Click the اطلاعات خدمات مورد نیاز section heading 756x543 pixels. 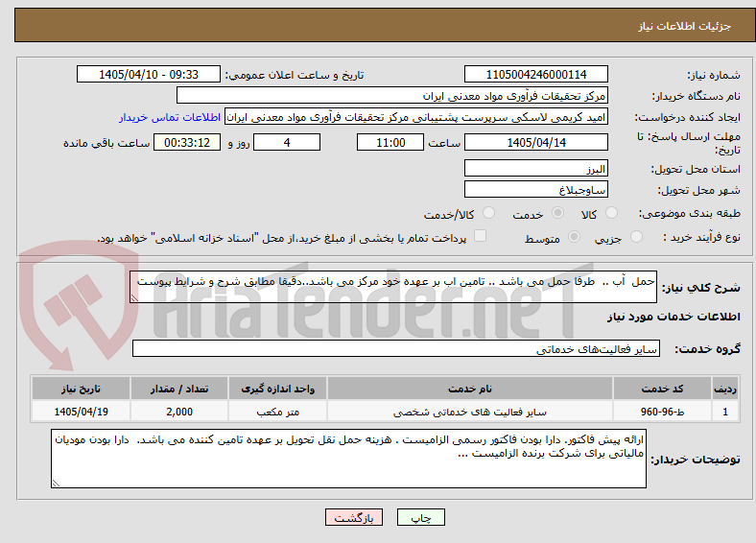[x=673, y=317]
